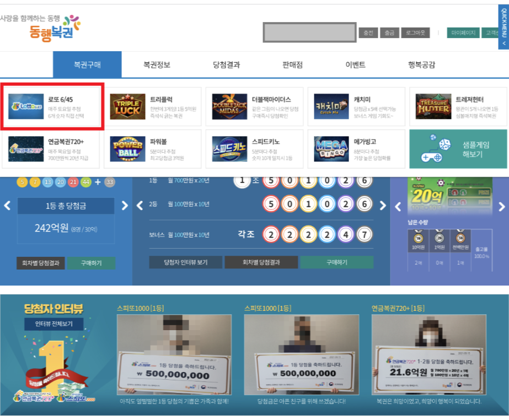Screen dimensions: 509x420
Task: Open the 스피드키노 game icon
Action: [229, 149]
